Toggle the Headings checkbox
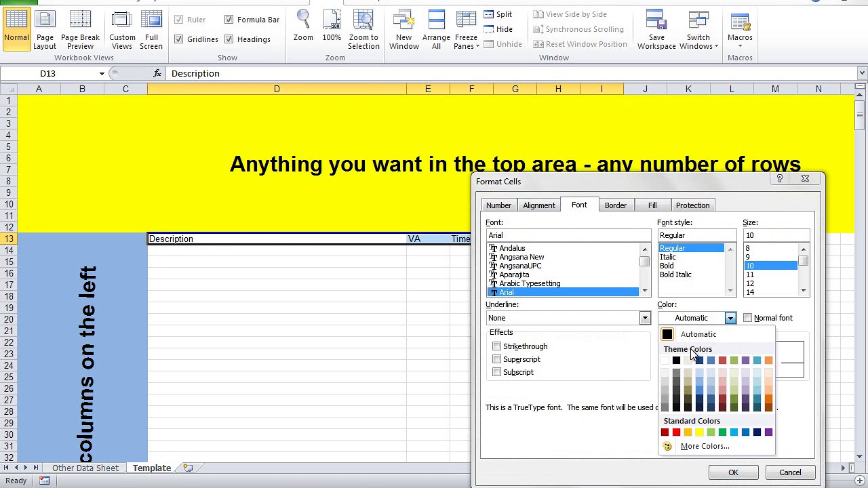The image size is (868, 488). (229, 39)
